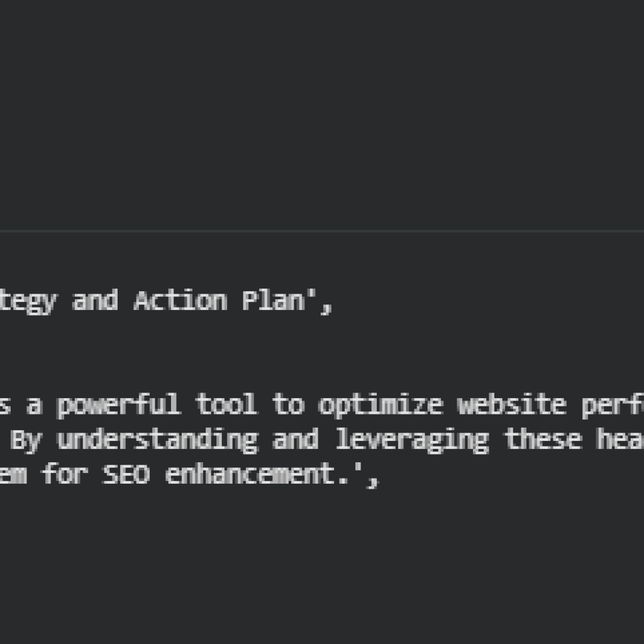Click the word 'powerful' in the text

coord(118,406)
